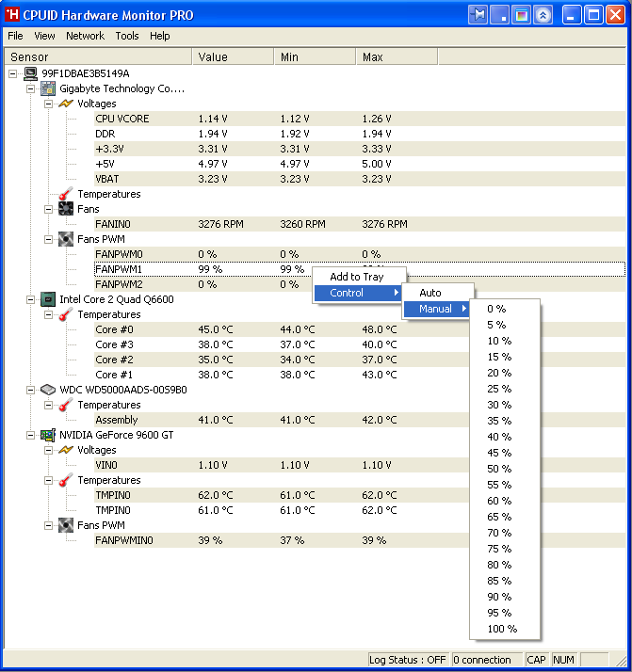Collapse the Gigabyte Voltages group

pos(48,104)
